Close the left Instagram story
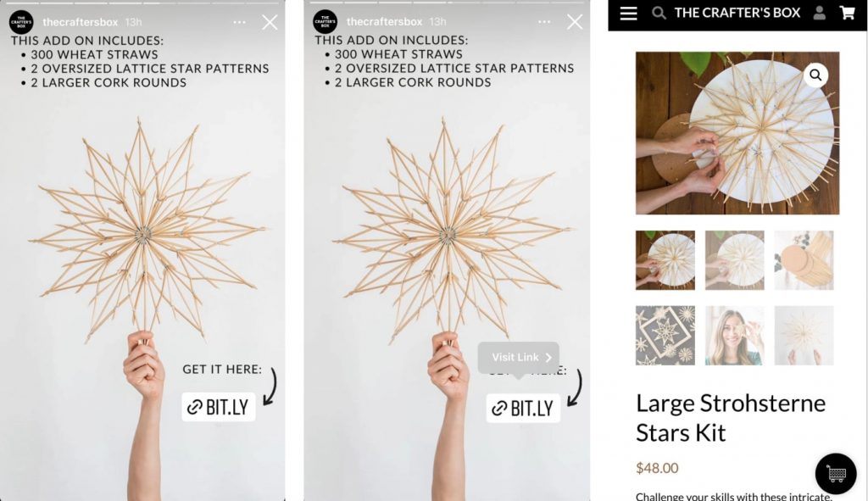 [x=270, y=22]
